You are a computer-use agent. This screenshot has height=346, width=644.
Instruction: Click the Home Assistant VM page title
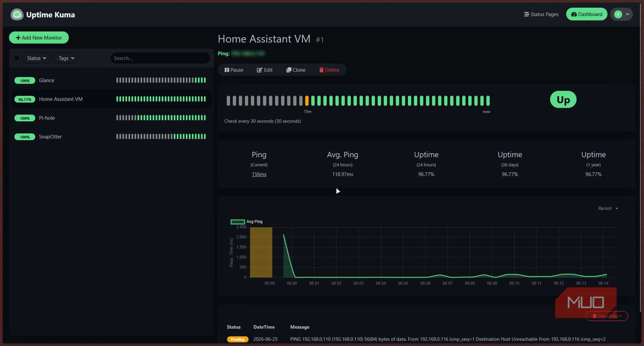(x=264, y=39)
